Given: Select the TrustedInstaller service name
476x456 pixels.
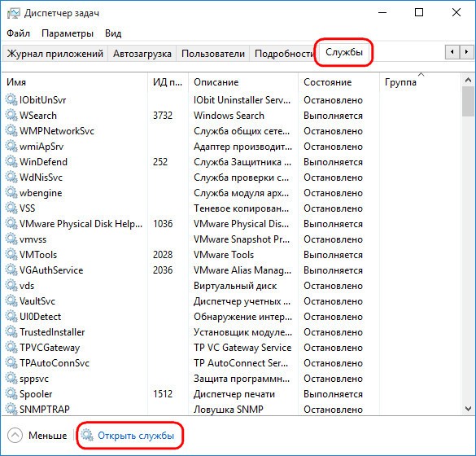Looking at the screenshot, I should coord(52,332).
